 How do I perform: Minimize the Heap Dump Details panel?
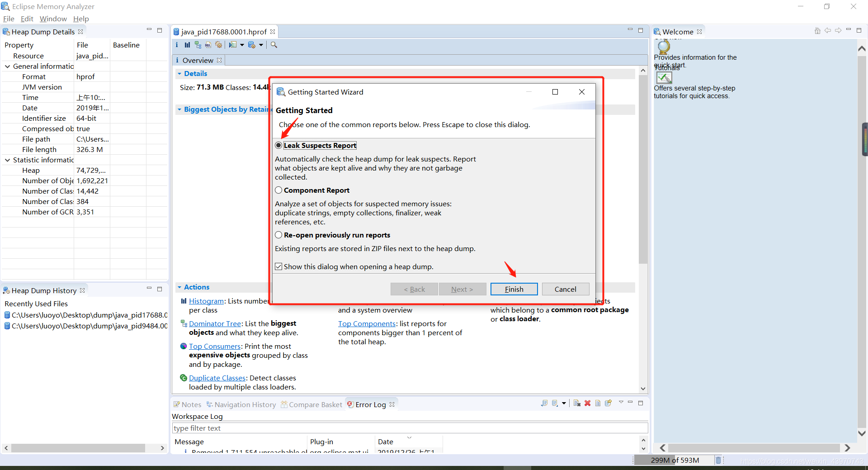click(149, 30)
